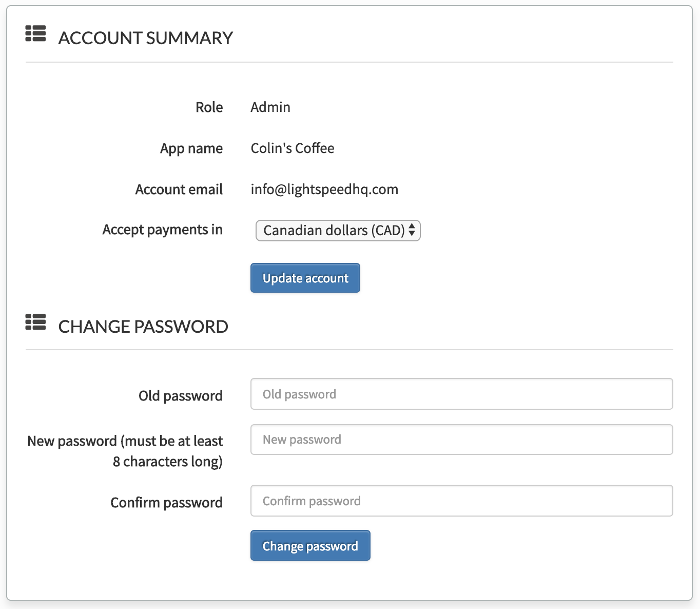Click the 'Account email' label
700x609 pixels.
179,189
